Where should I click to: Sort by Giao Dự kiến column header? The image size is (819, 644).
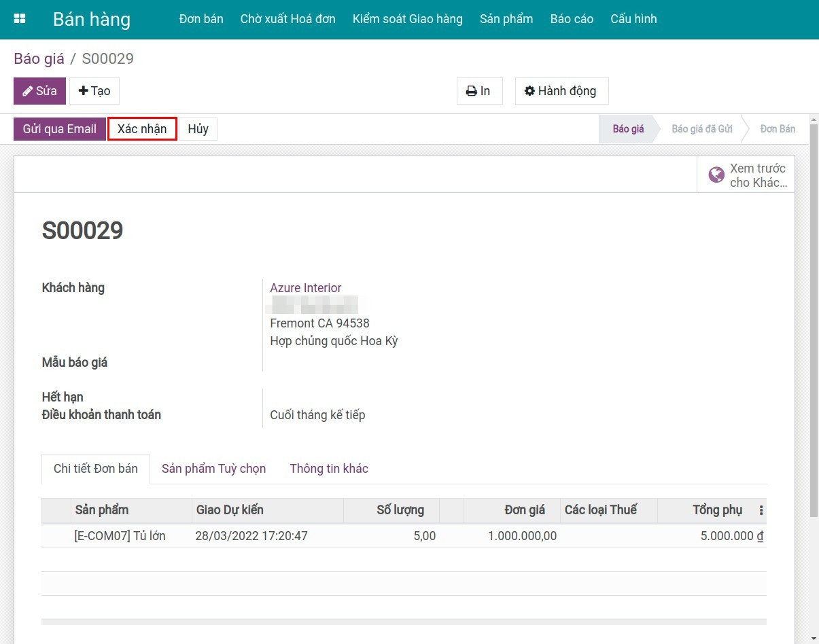[268, 510]
